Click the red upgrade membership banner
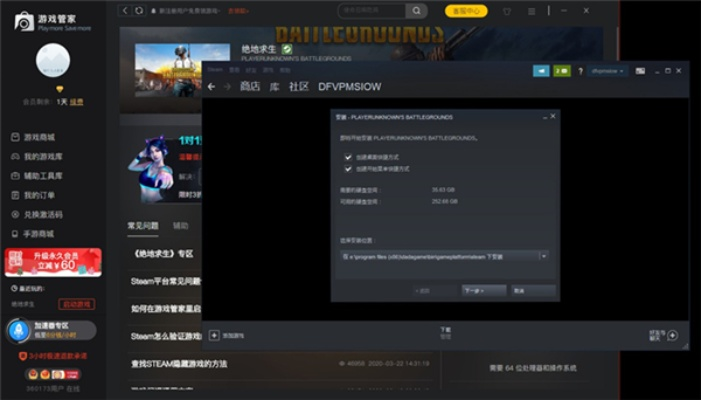Image resolution: width=701 pixels, height=400 pixels. [x=53, y=262]
